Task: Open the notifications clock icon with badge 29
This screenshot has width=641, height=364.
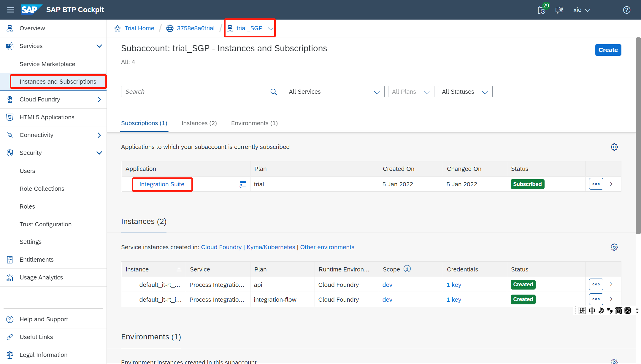Action: click(542, 9)
